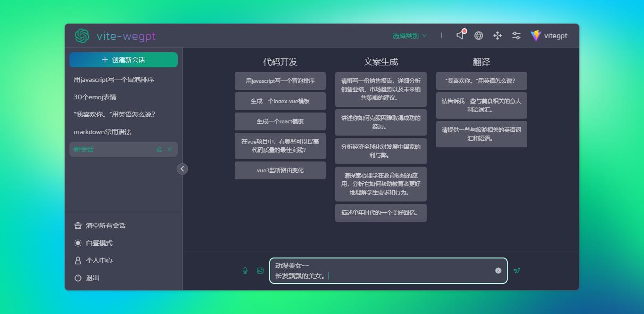Screen dimensions: 644x314
Task: Send the message via the paper plane icon
Action: (x=517, y=270)
